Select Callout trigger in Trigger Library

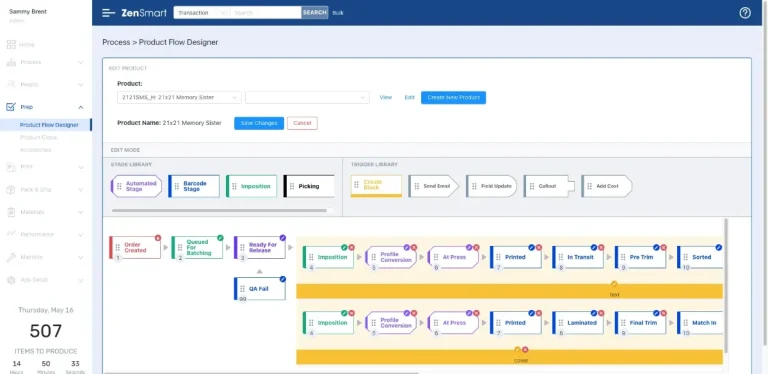pyautogui.click(x=549, y=186)
